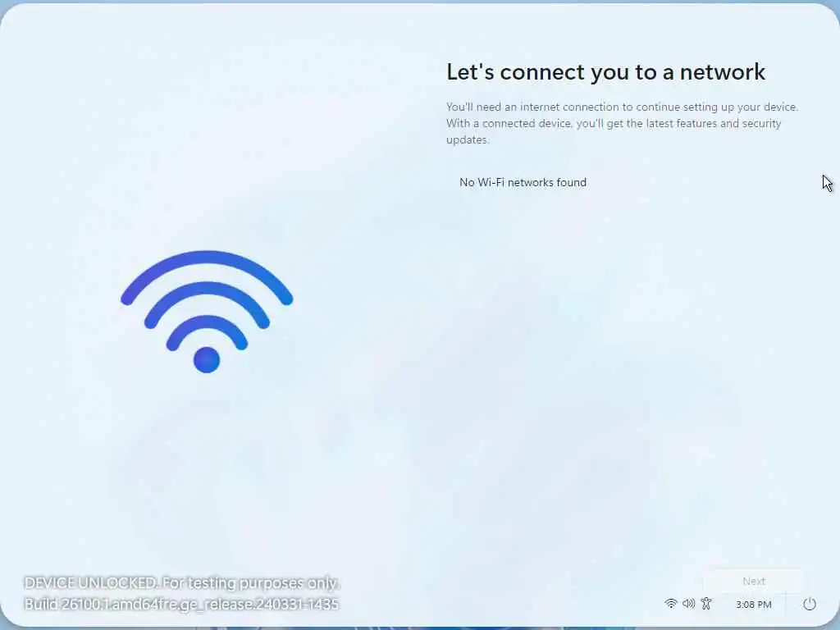
Task: Open the Wi-Fi network status tray icon
Action: 670,604
